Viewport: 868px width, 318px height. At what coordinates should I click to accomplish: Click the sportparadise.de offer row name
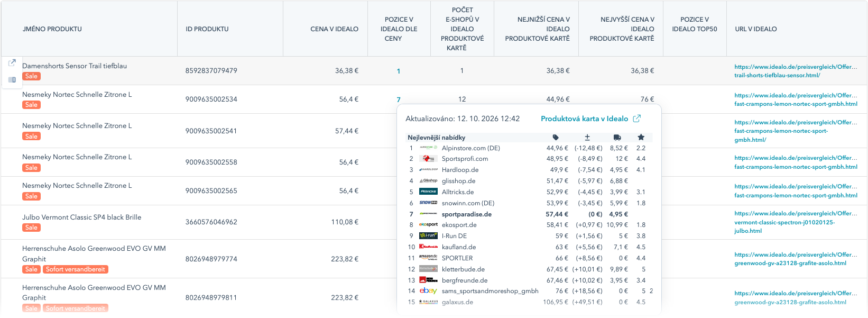467,214
